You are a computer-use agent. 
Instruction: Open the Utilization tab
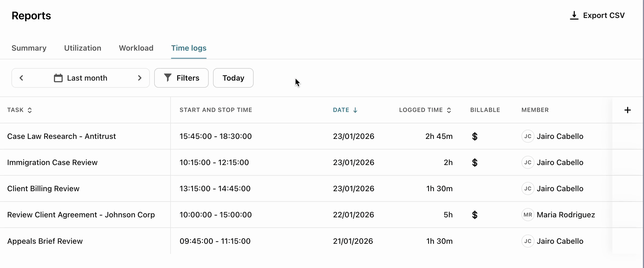point(83,48)
